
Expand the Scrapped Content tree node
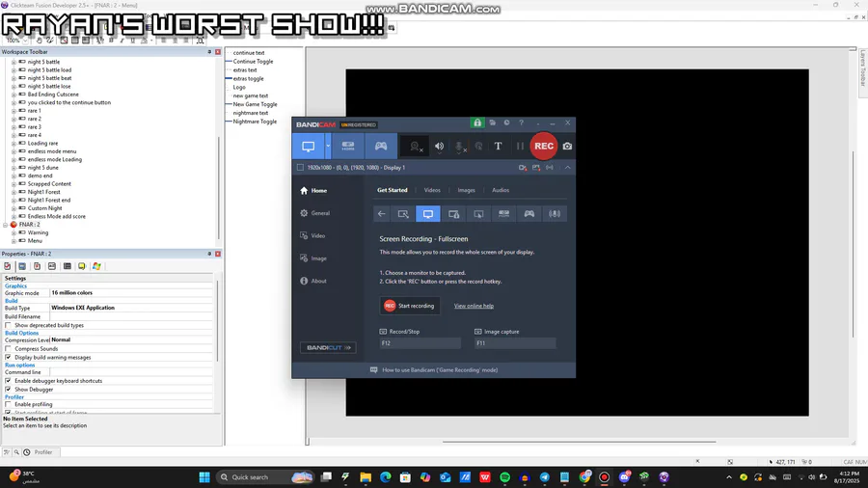(x=14, y=184)
